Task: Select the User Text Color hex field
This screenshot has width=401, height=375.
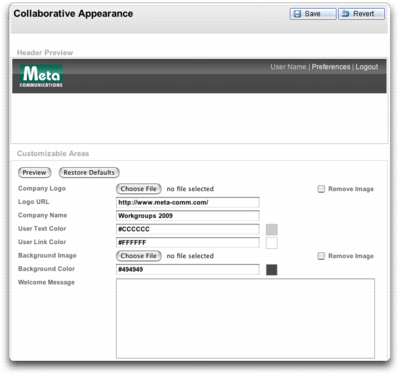Action: click(188, 229)
